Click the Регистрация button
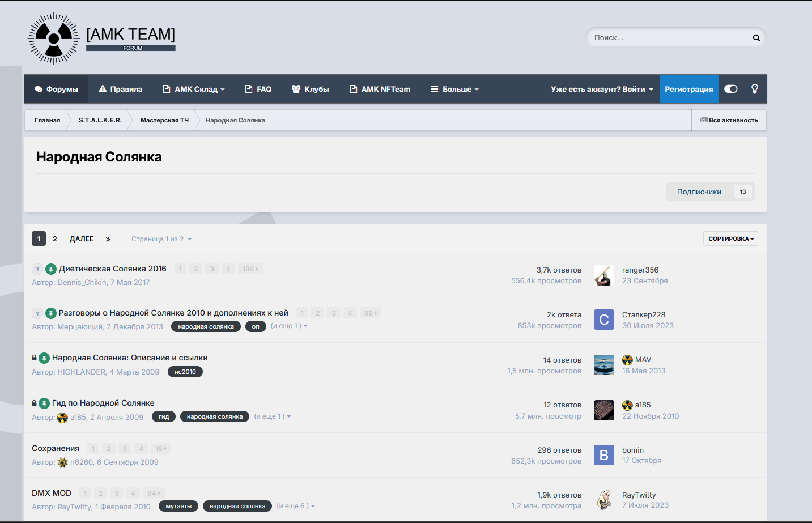812x523 pixels. coord(688,89)
